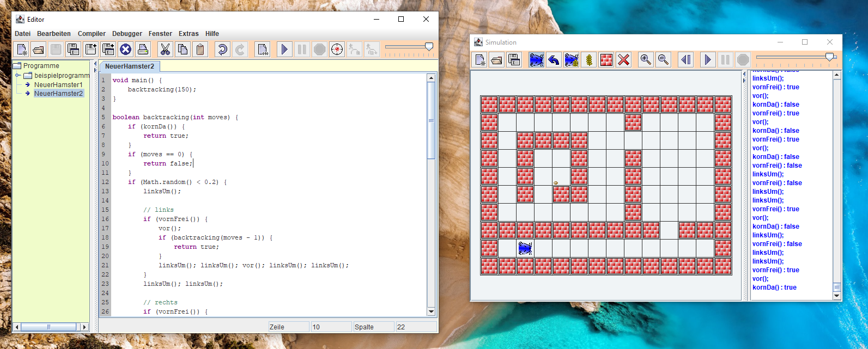Click the Editor's open folder icon
The width and height of the screenshot is (868, 349).
[39, 50]
